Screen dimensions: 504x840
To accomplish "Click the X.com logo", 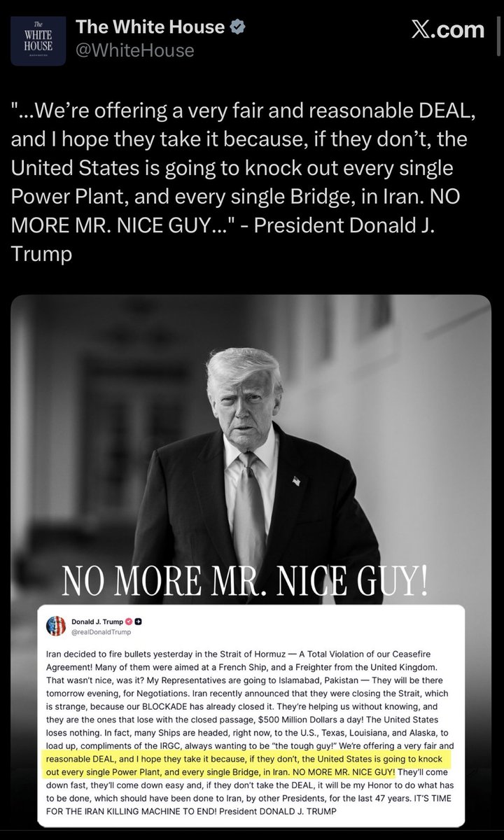I will tap(447, 29).
